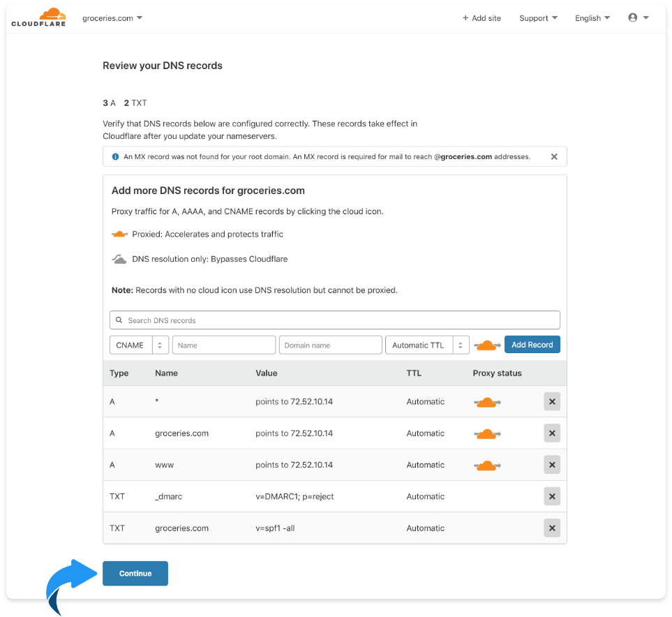This screenshot has height=617, width=672.
Task: Delete the TXT groceries.com spf record
Action: click(552, 528)
